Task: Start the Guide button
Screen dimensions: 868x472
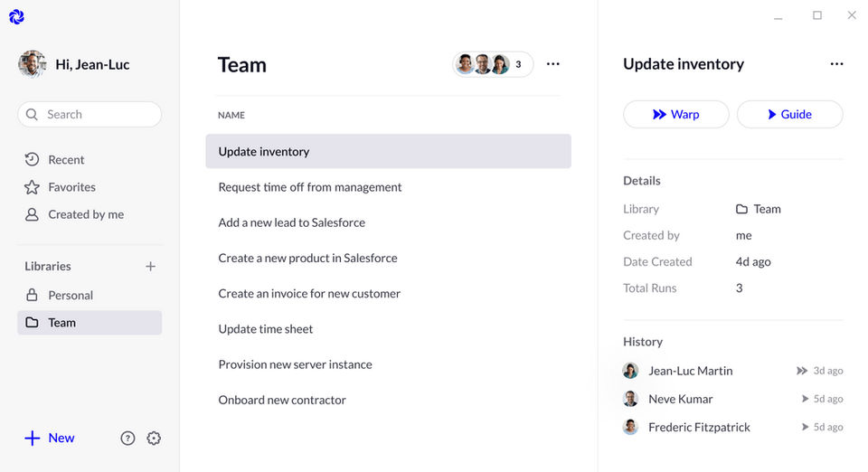Action: (789, 115)
